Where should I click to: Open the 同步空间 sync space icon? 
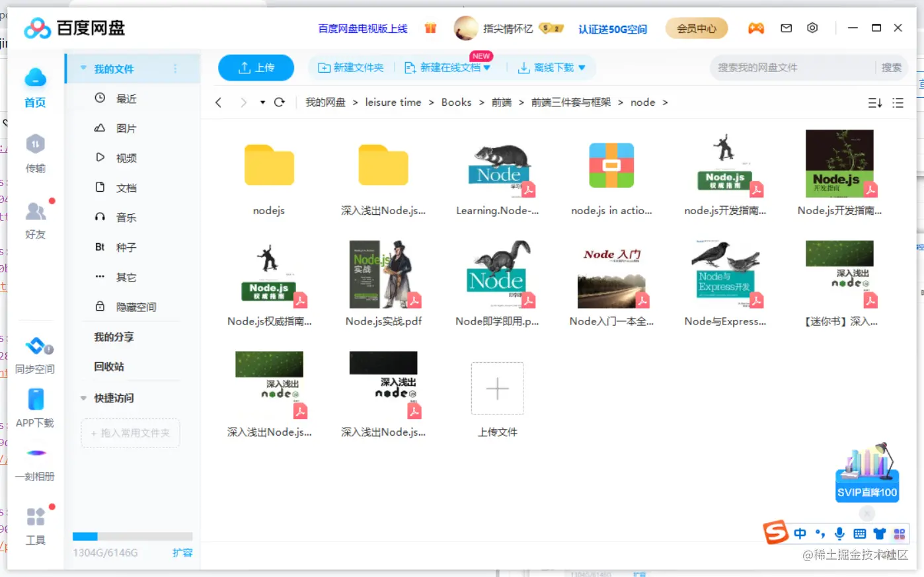[36, 346]
